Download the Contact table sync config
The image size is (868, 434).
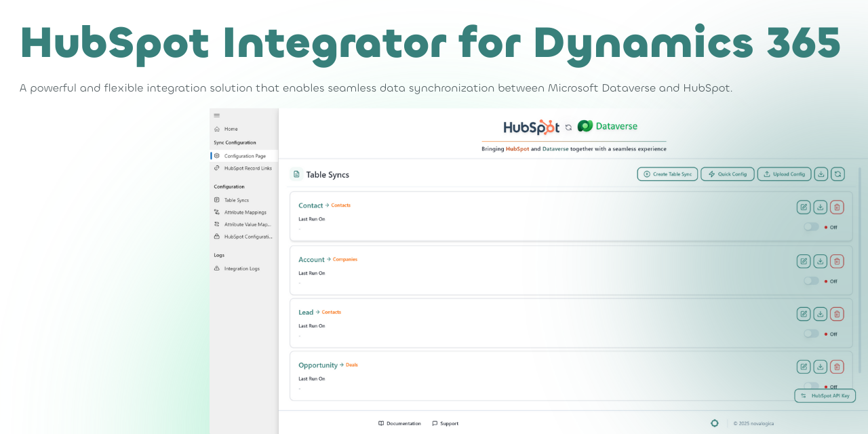821,208
